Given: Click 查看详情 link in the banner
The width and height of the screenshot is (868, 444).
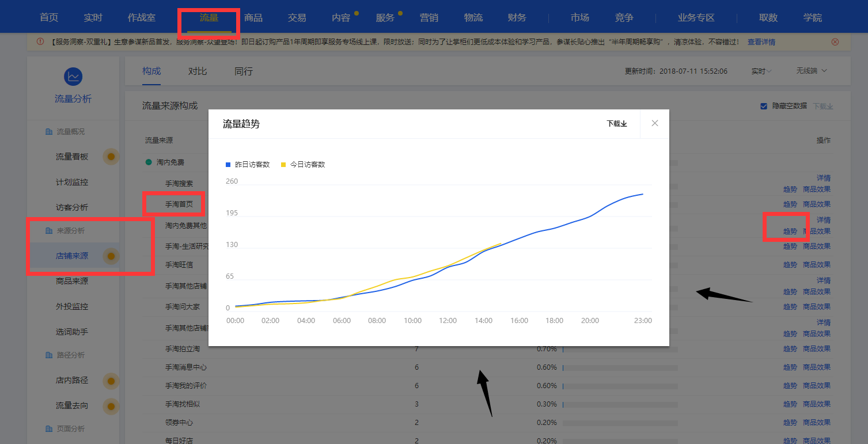Looking at the screenshot, I should tap(761, 42).
